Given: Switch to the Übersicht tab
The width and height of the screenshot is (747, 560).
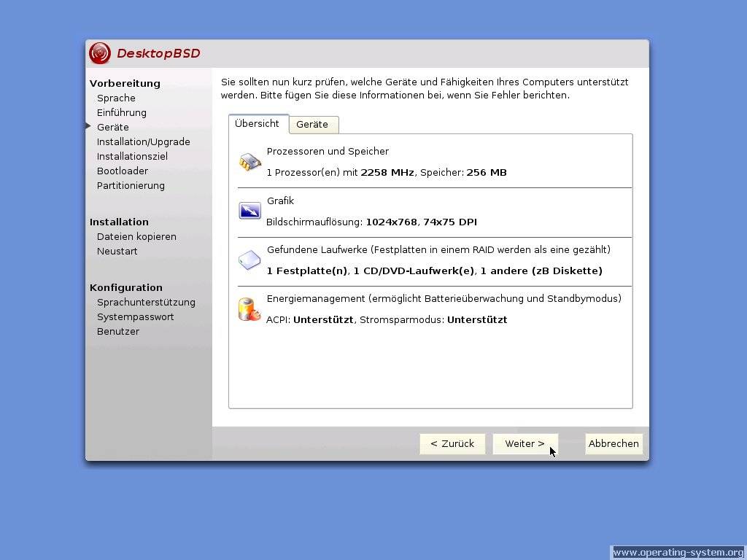Looking at the screenshot, I should [x=258, y=124].
